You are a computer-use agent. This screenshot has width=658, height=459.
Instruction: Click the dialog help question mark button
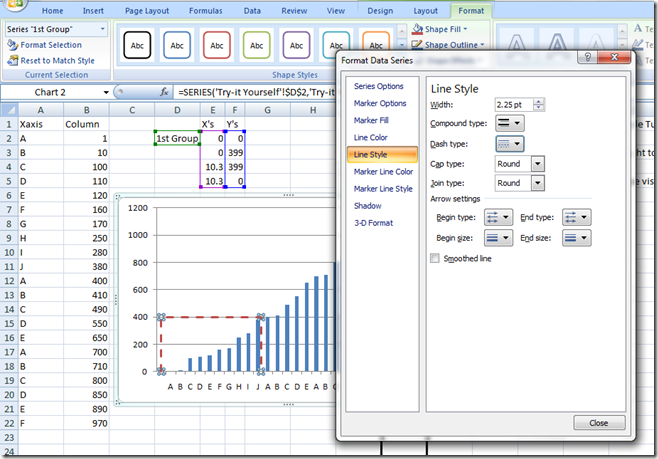[587, 57]
